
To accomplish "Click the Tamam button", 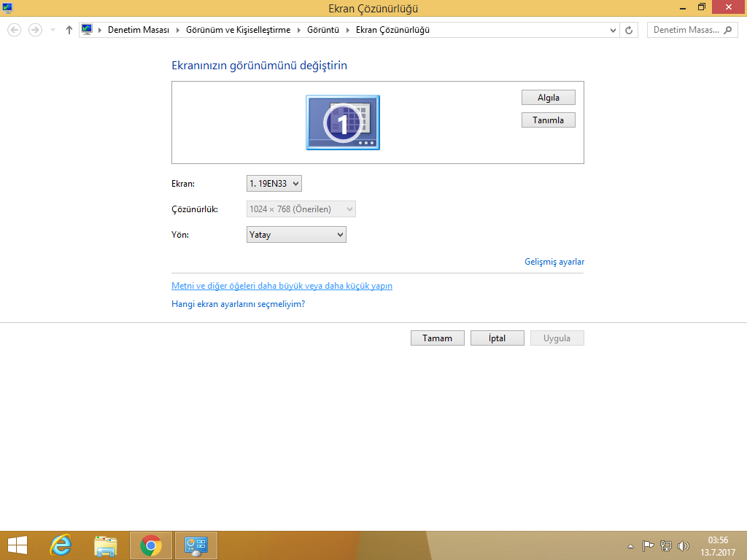I will tap(438, 338).
